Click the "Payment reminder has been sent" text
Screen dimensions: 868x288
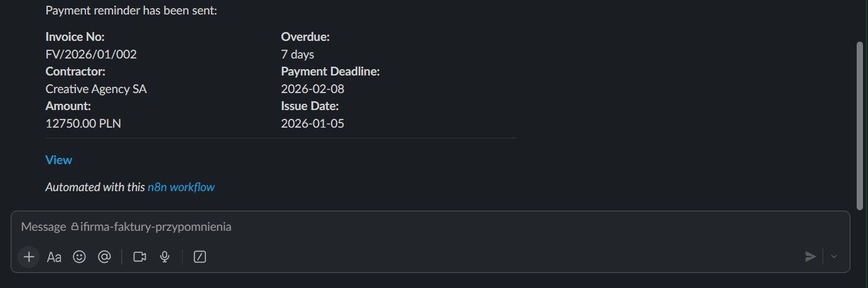point(131,11)
